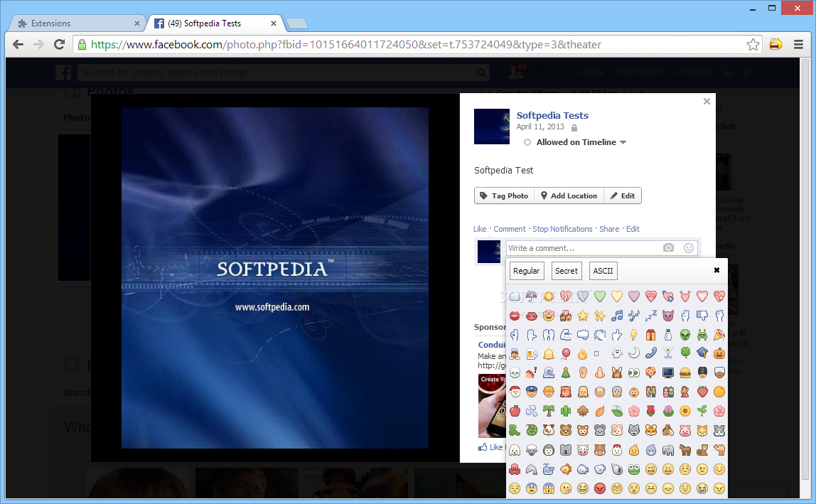Click the Add Location button
816x504 pixels.
pos(569,195)
